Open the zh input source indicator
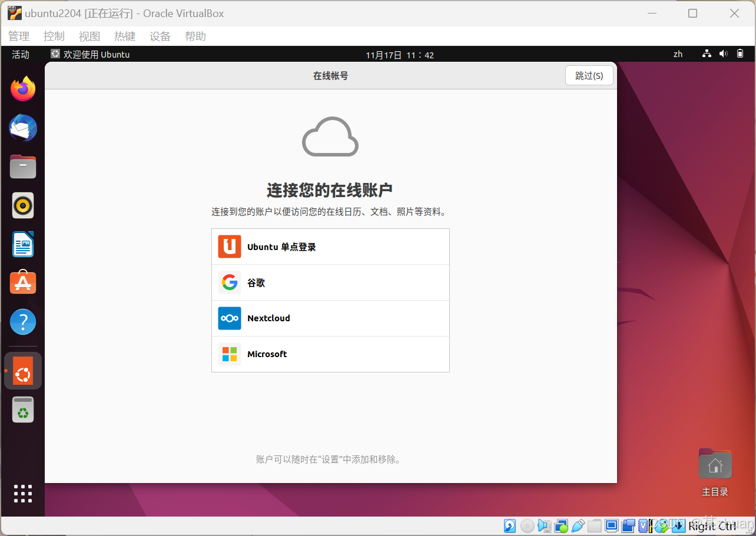Viewport: 756px width, 536px height. click(x=678, y=54)
